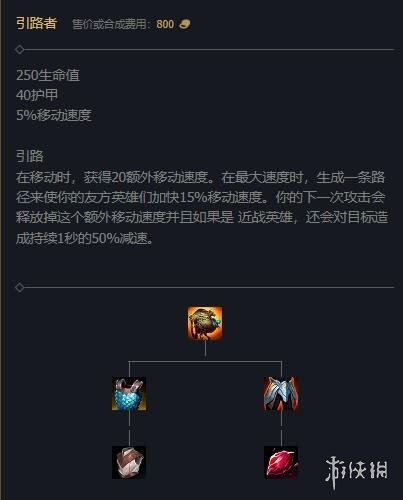Select the Trailblazer item icon at tree top
Viewport: 403px width, 500px height.
(x=205, y=324)
